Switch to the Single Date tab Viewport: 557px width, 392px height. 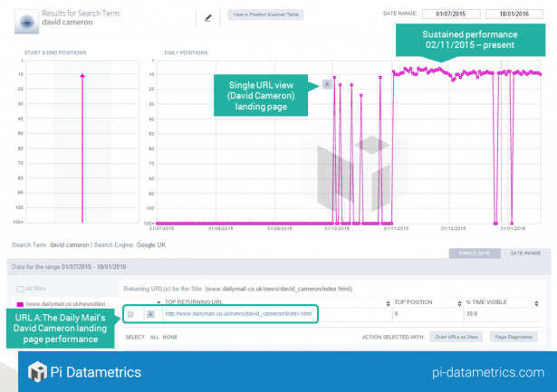(x=474, y=253)
